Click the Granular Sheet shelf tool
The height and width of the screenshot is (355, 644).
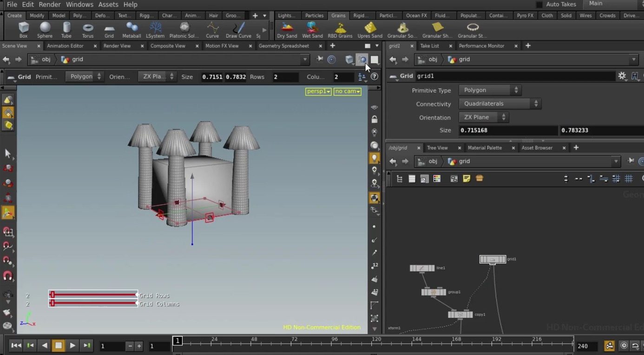[x=437, y=30]
